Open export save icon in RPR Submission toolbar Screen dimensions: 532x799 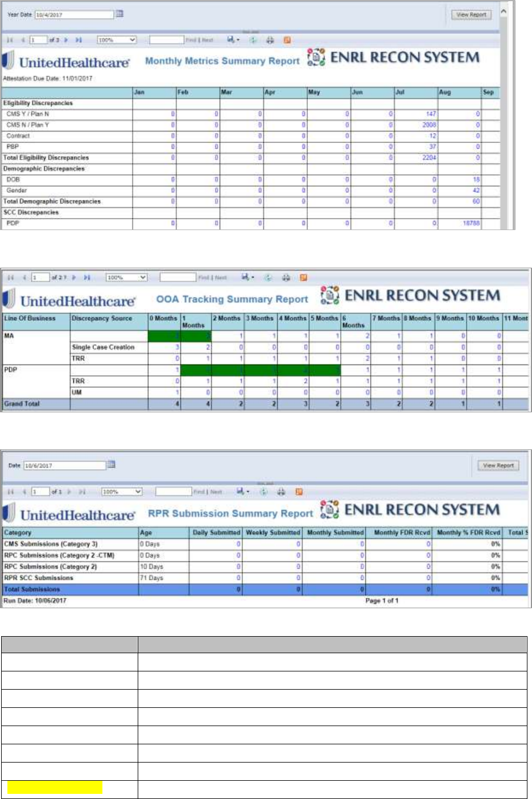coord(243,491)
